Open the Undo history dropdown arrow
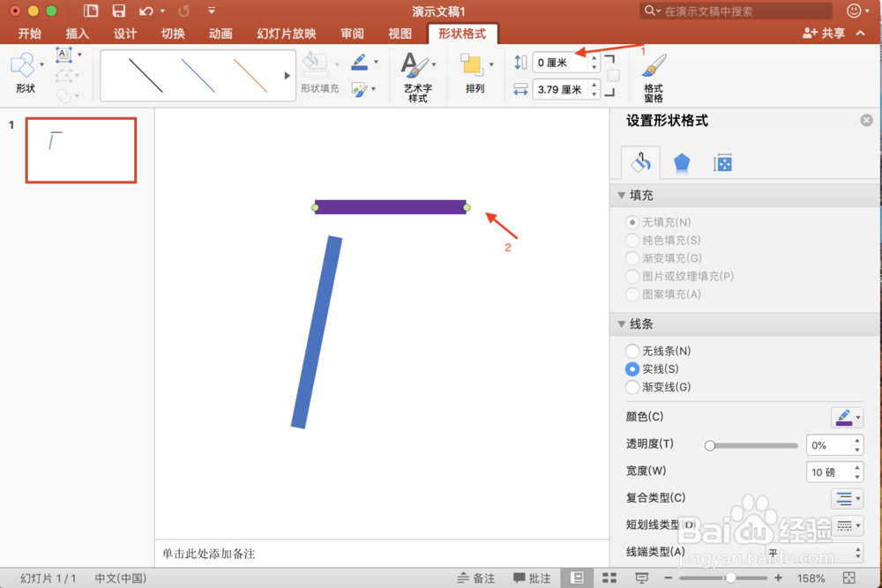 click(x=162, y=11)
